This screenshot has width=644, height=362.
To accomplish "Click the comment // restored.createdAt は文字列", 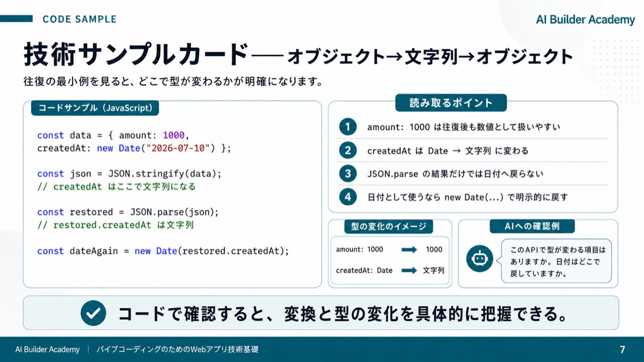I will click(115, 225).
